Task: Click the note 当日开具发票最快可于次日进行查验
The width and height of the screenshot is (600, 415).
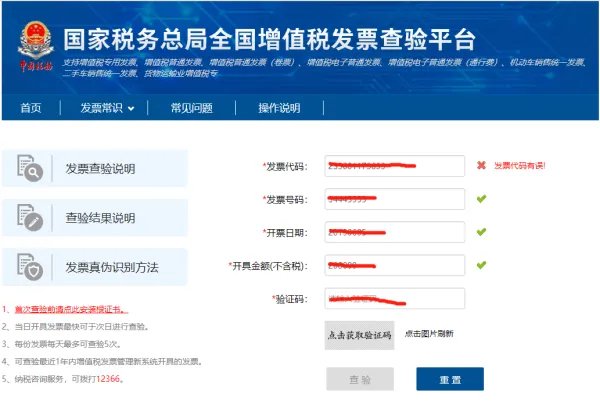Action: (81, 326)
